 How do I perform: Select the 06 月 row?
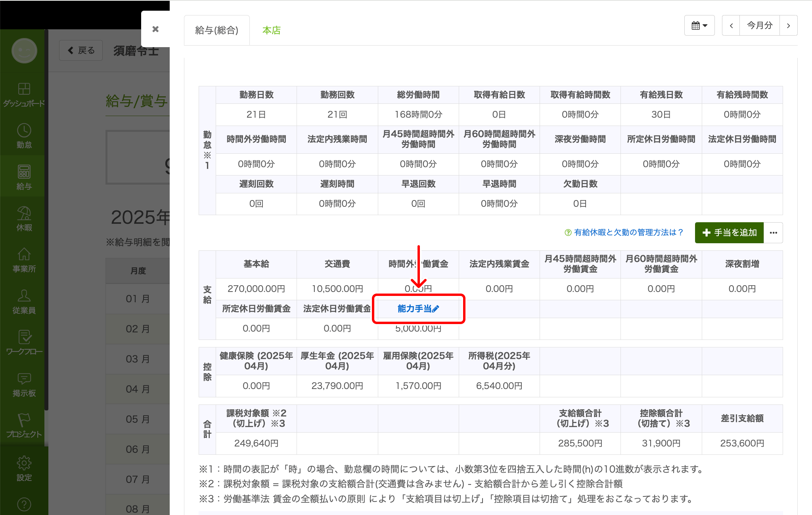point(138,449)
